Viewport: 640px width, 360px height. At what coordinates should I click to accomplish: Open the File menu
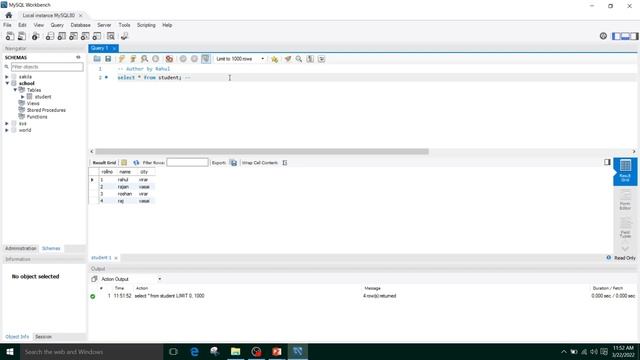7,25
